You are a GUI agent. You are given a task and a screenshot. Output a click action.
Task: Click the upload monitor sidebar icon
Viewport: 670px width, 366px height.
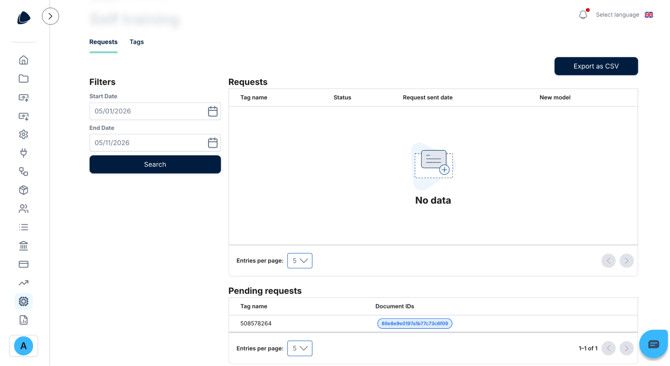coord(24,97)
